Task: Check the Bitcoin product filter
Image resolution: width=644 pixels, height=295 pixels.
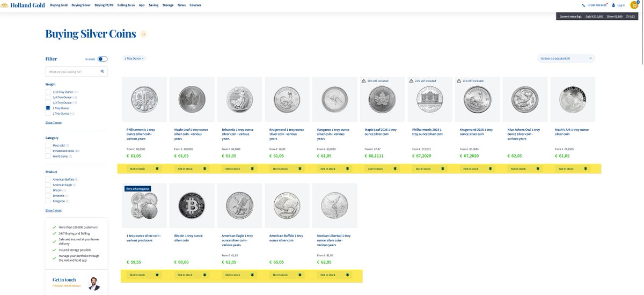Action: coord(48,190)
